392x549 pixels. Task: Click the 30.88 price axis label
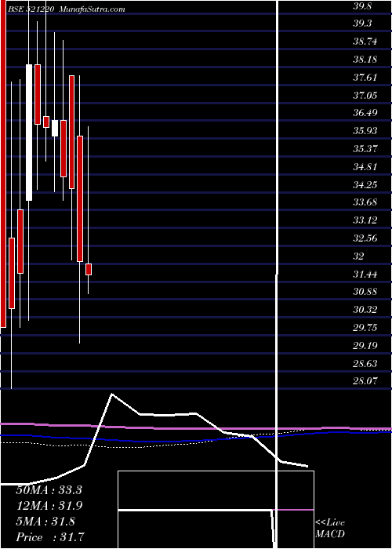pos(365,291)
